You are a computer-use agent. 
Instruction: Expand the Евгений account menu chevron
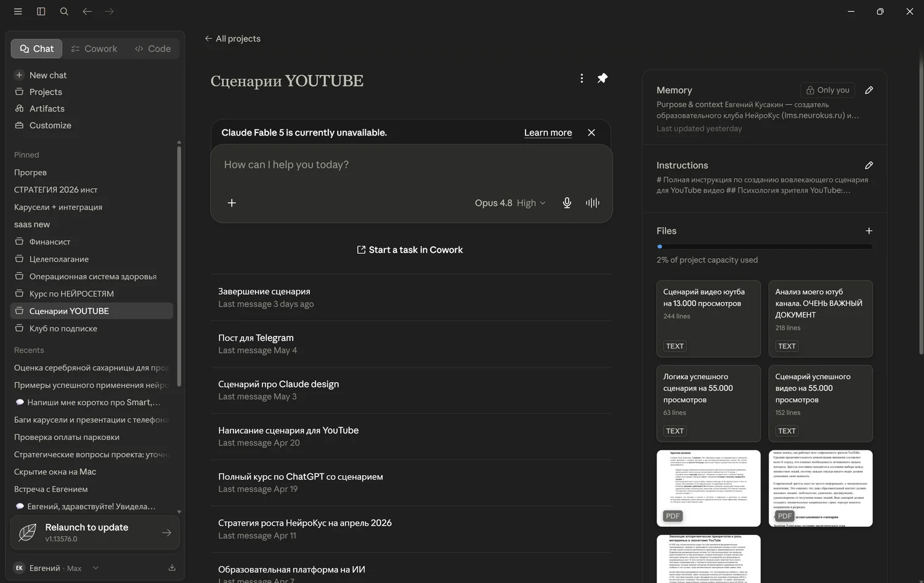(95, 568)
